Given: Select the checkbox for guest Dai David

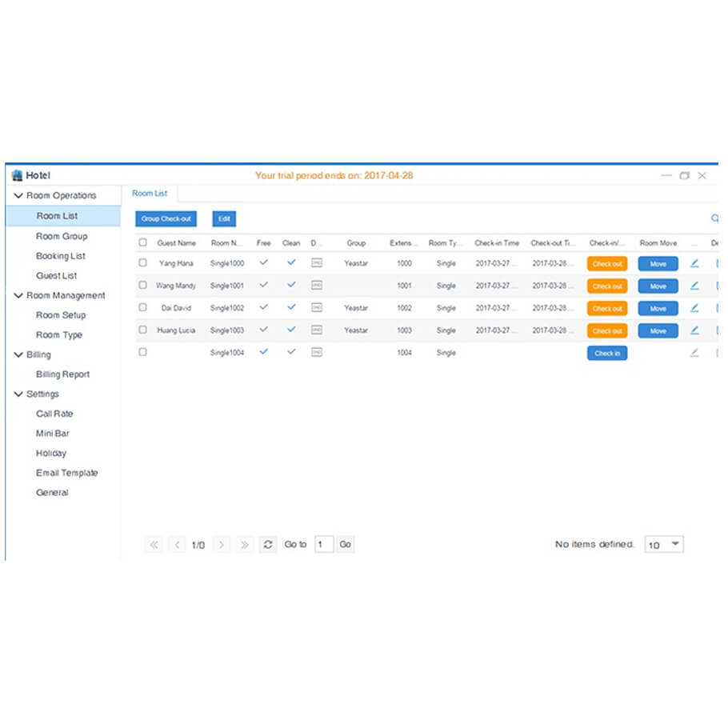Looking at the screenshot, I should pyautogui.click(x=143, y=307).
